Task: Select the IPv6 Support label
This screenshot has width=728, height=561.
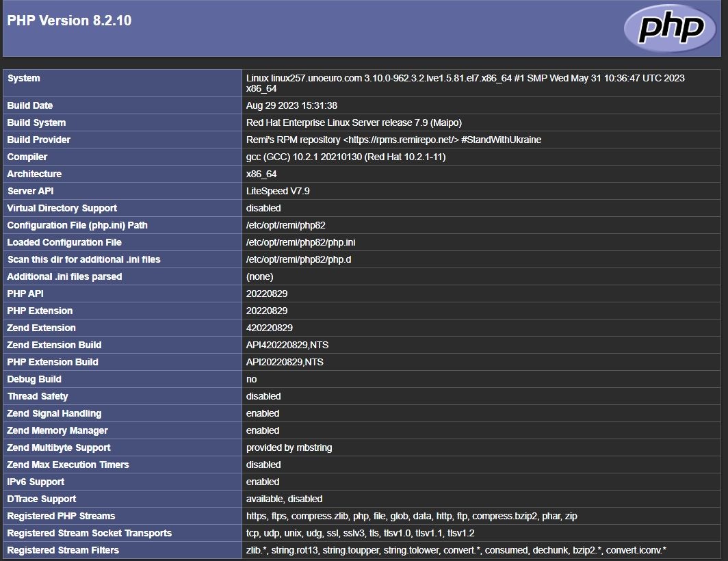Action: click(x=36, y=482)
